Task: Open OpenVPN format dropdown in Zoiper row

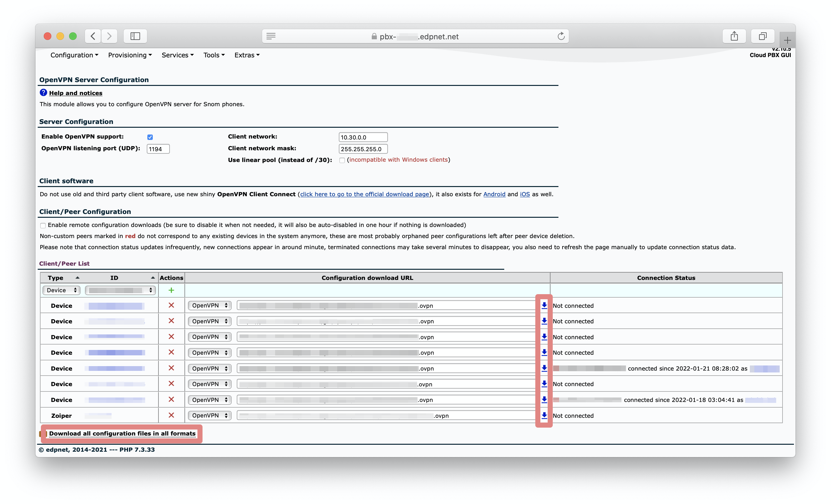Action: coord(210,415)
